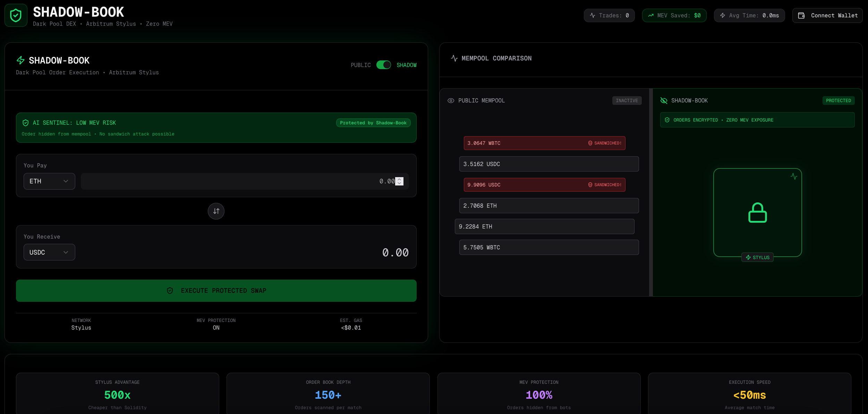Image resolution: width=868 pixels, height=414 pixels.
Task: Click the green lock icon
Action: point(757,213)
